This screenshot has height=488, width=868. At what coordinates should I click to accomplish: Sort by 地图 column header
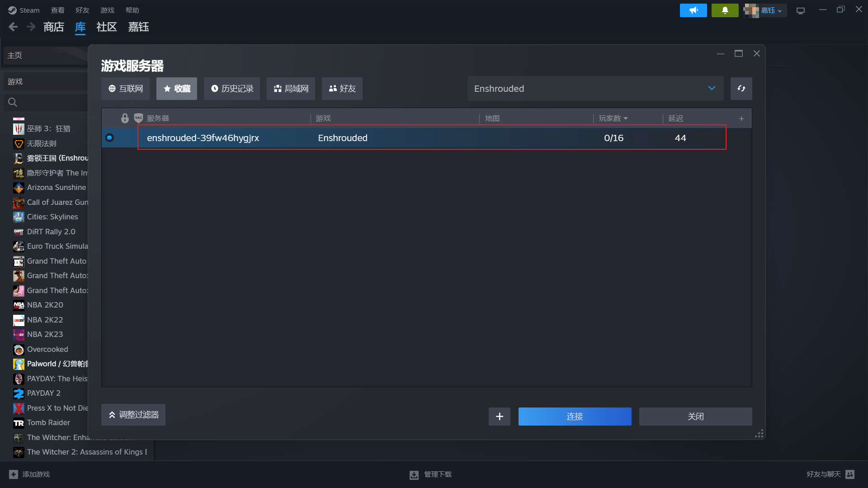pyautogui.click(x=492, y=118)
